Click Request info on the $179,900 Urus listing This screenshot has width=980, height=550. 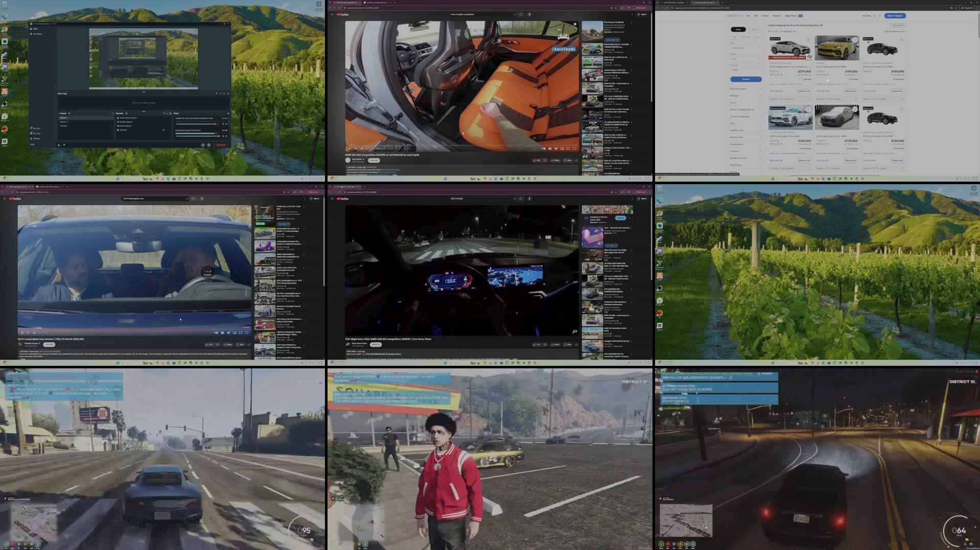click(851, 160)
